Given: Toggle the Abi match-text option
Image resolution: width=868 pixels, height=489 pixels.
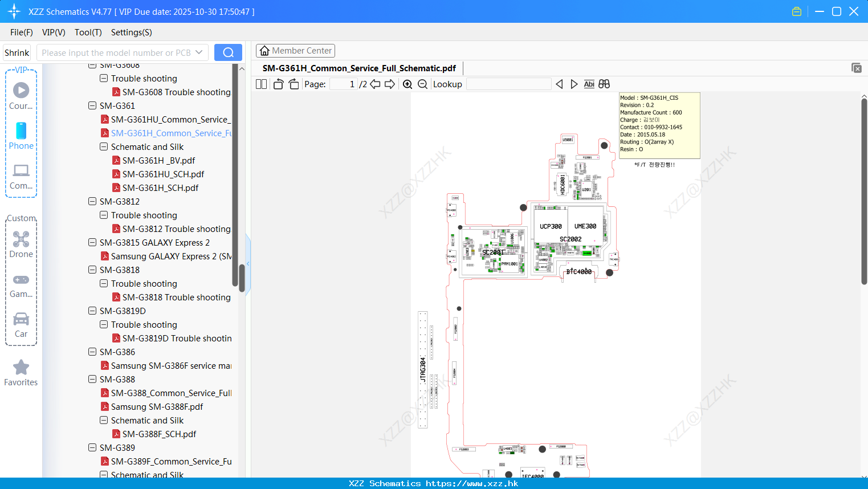Looking at the screenshot, I should point(589,84).
